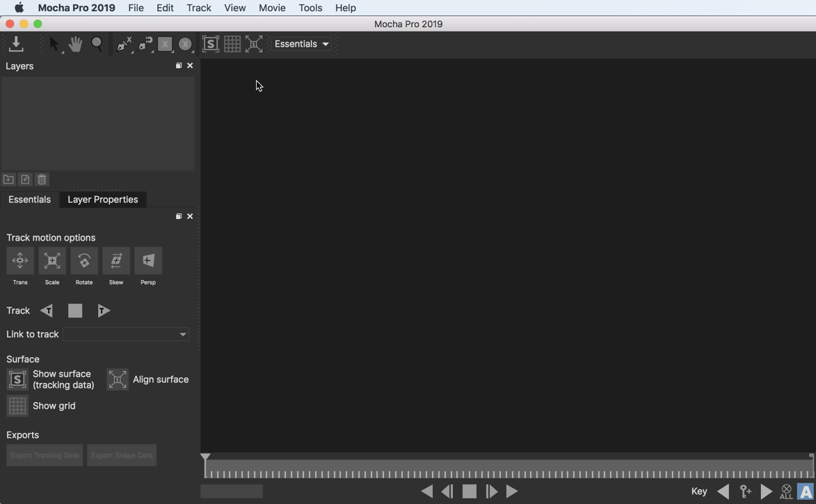Open the Link to track dropdown
This screenshot has width=816, height=504.
point(126,334)
